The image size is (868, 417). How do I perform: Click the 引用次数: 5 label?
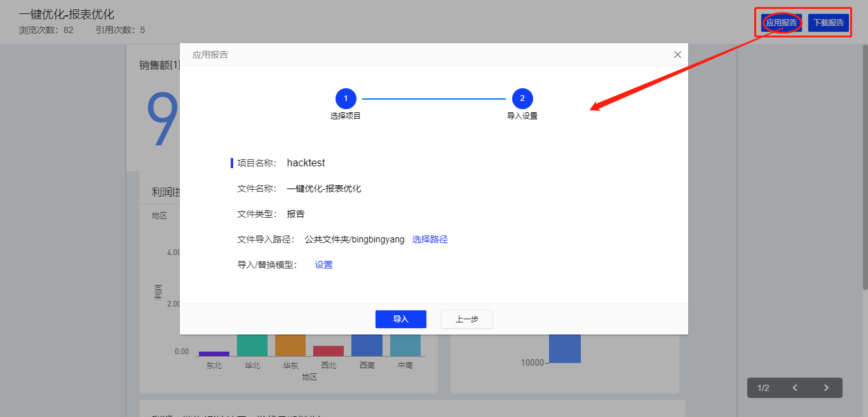pos(120,30)
